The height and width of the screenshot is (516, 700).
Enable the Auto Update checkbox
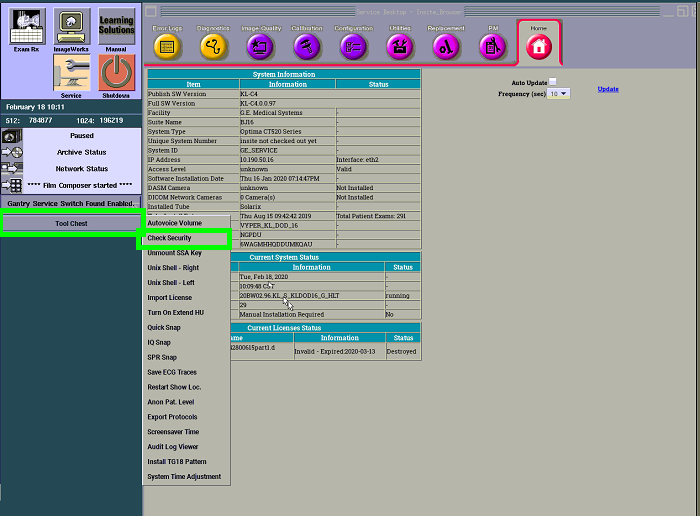[553, 82]
